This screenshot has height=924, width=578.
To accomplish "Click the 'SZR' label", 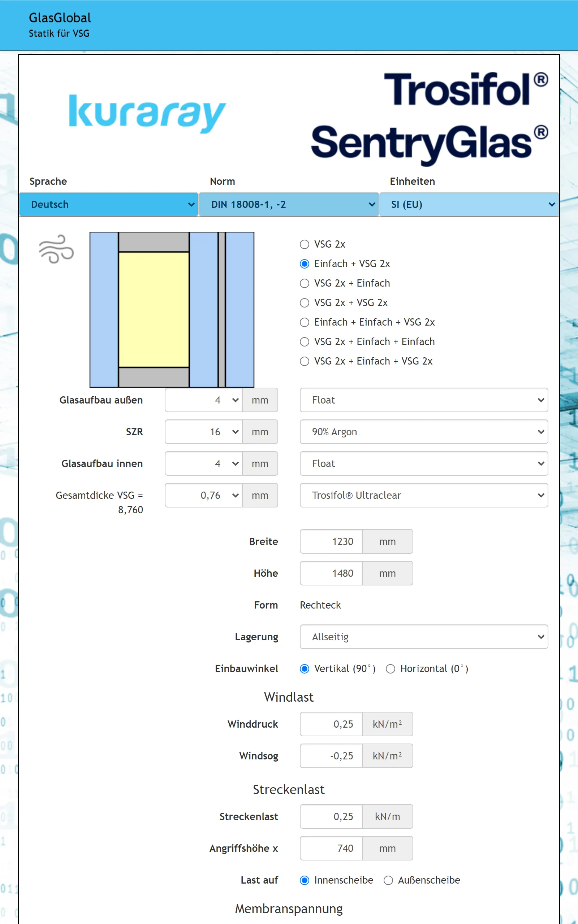I will click(134, 431).
